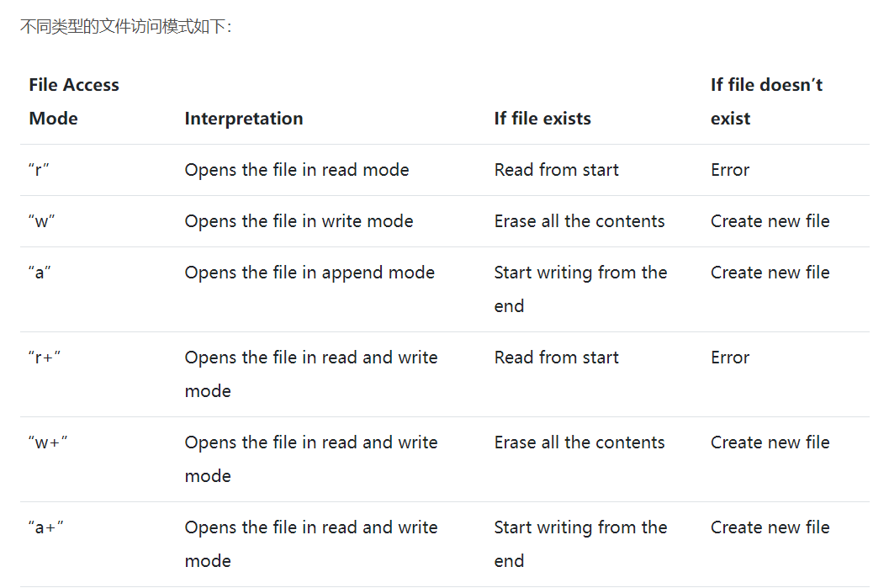Select the "w+" mode cell
This screenshot has height=588, width=889.
pos(48,442)
